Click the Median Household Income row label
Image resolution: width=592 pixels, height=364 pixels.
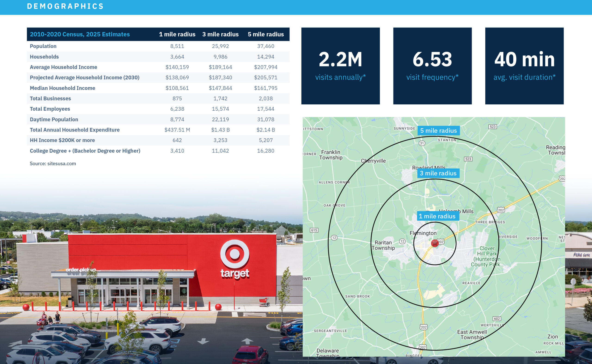62,88
